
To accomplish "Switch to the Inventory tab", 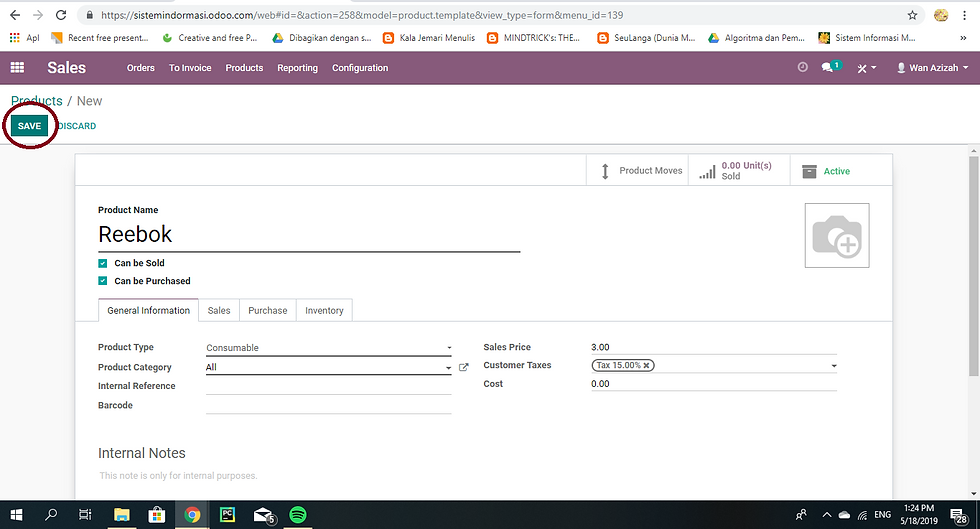I will pyautogui.click(x=324, y=310).
